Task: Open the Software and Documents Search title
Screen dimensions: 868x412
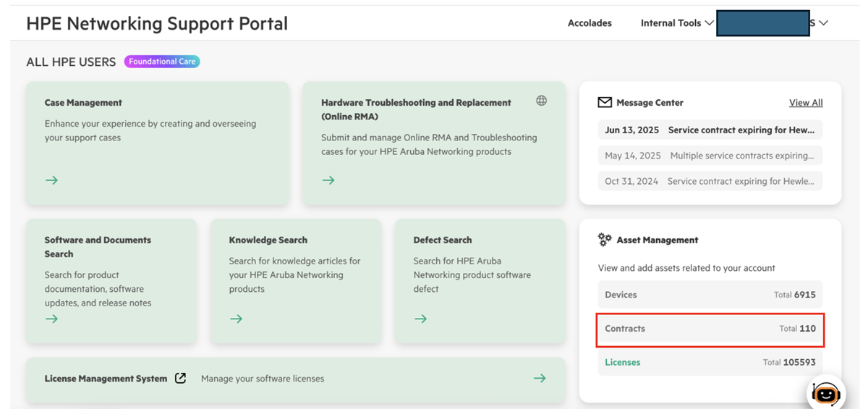Action: 98,247
